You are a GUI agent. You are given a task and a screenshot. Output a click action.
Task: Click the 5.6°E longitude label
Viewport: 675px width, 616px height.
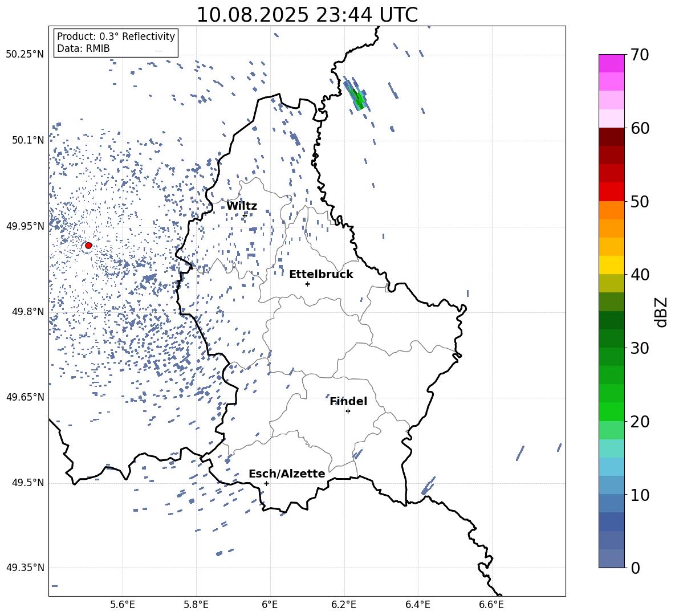[123, 605]
